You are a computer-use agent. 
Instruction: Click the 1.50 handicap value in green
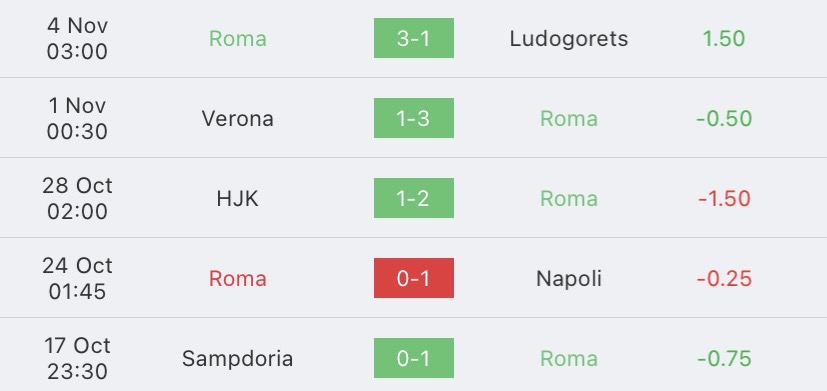[724, 39]
